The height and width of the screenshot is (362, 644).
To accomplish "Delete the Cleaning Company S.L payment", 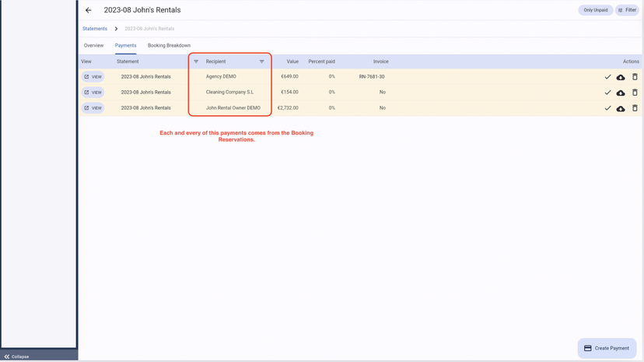I will [x=635, y=93].
